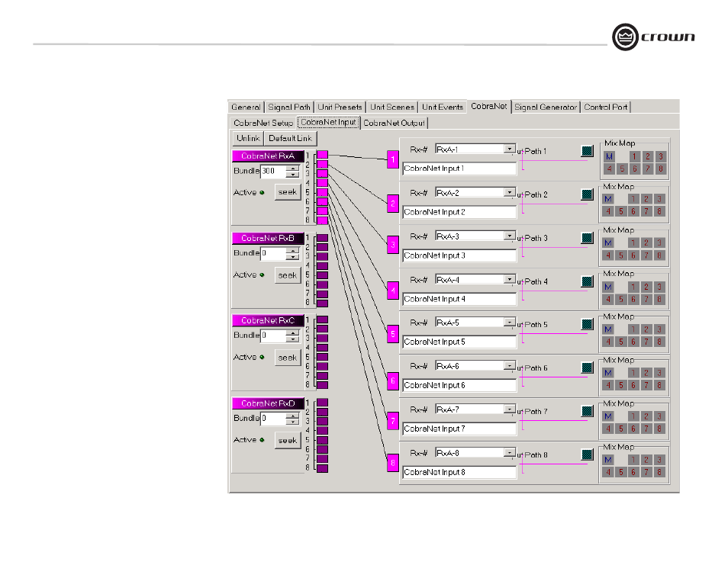Click the pink input node 2

click(x=393, y=204)
